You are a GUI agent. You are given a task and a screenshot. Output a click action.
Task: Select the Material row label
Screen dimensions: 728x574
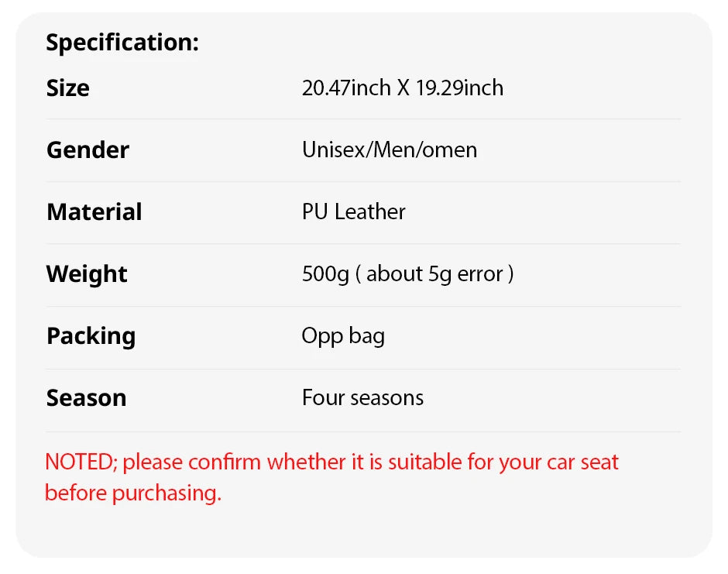[x=94, y=212]
